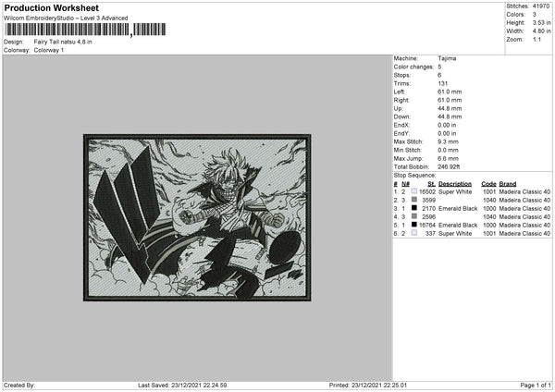The height and width of the screenshot is (392, 555).
Task: Click the Height value '3.53 in'
Action: (x=541, y=22)
